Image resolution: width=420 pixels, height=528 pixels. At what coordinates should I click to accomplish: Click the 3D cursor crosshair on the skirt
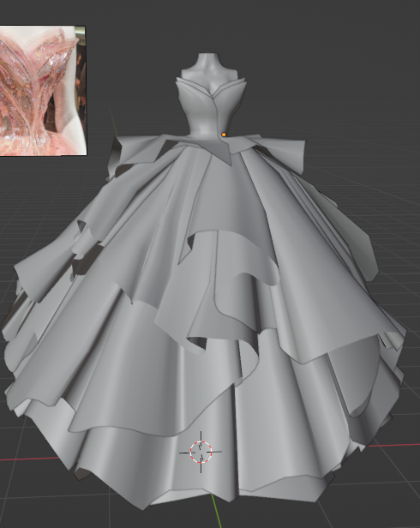click(x=201, y=452)
